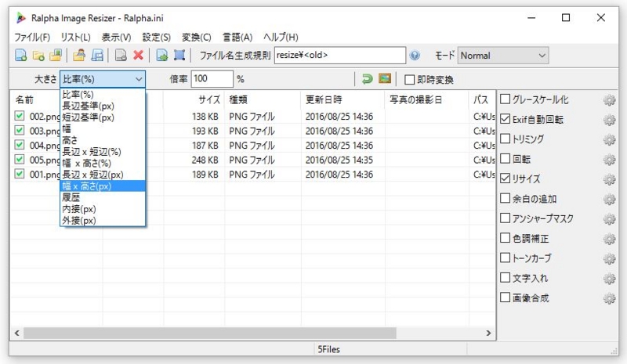Open settings gear for 色調補正
The image size is (627, 364).
[x=610, y=239]
